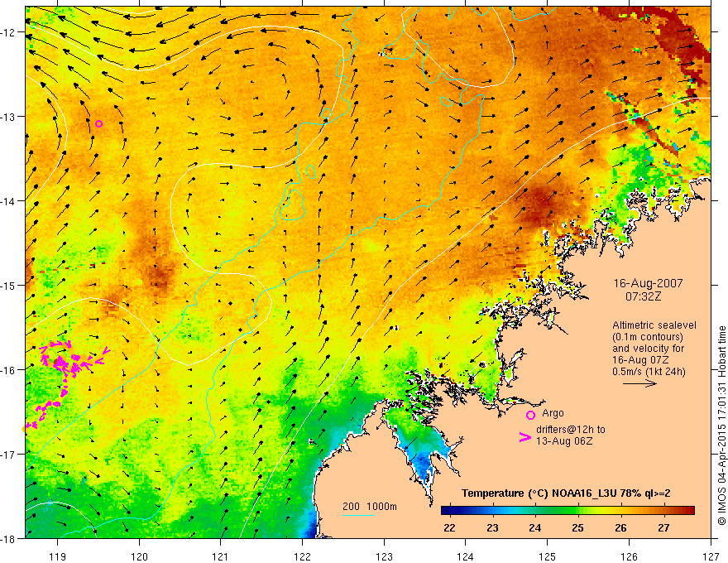Viewport: 728px width, 563px height.
Task: Click 'Altimetric sealevel' legend text
Action: point(654,325)
